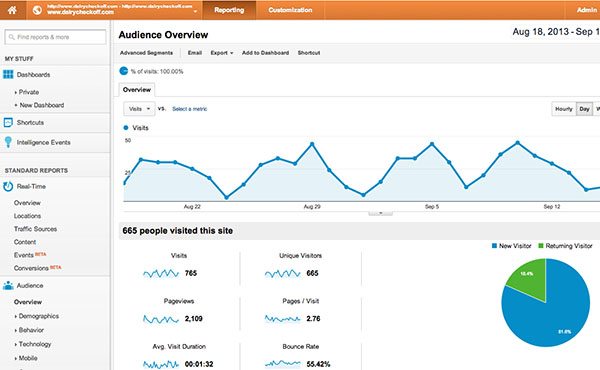The image size is (600, 370).
Task: Open Real-Time Locations report
Action: point(28,216)
